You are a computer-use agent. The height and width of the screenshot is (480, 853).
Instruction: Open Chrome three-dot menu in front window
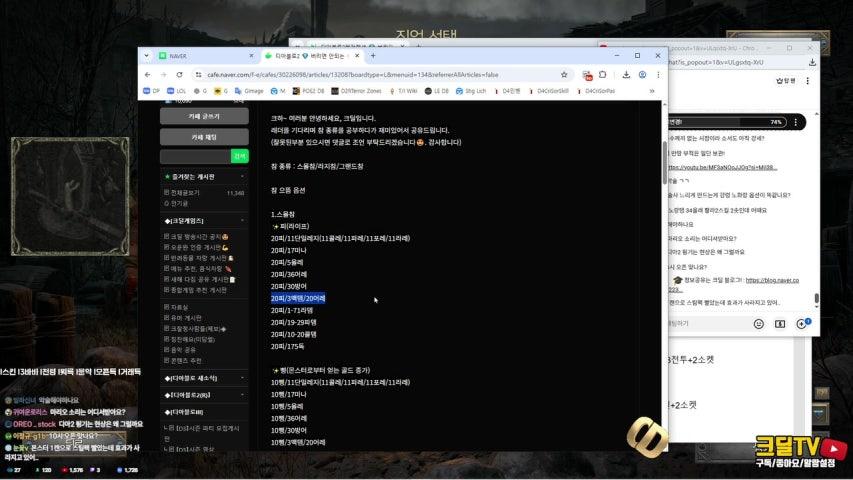658,75
